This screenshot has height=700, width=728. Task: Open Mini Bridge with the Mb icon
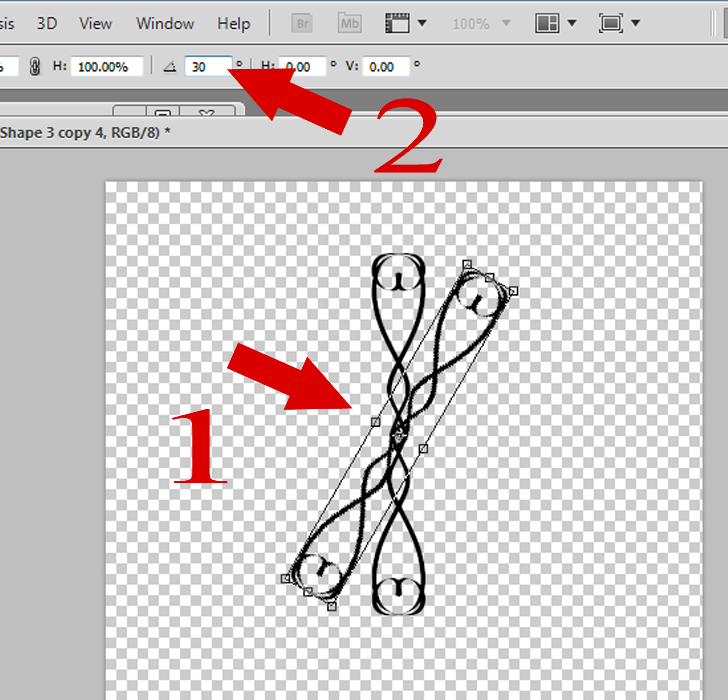click(349, 23)
